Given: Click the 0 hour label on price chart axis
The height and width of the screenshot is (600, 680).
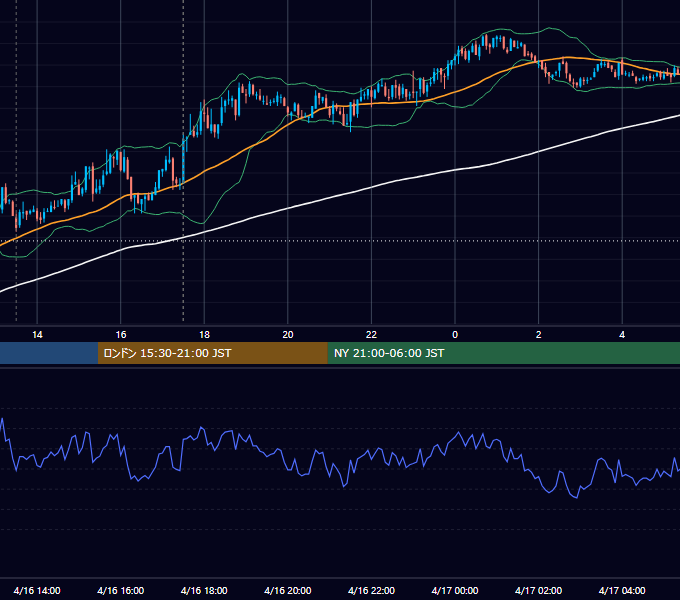Looking at the screenshot, I should tap(455, 335).
